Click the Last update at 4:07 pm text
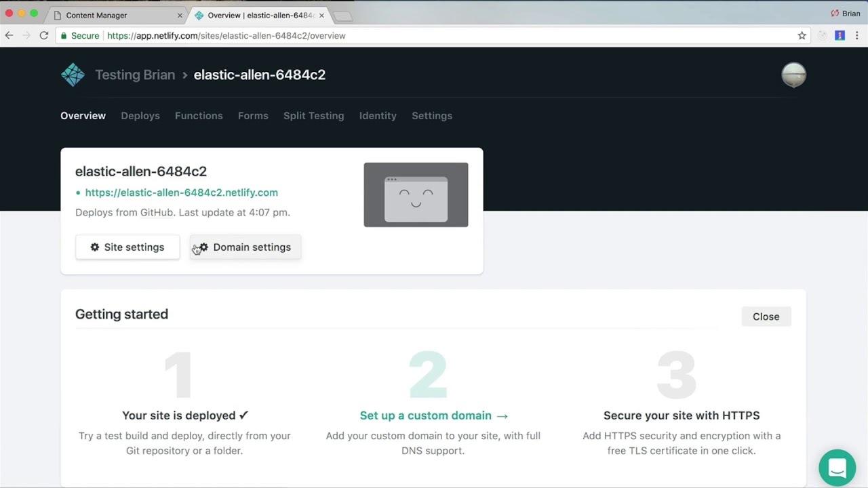The image size is (868, 488). (x=235, y=212)
